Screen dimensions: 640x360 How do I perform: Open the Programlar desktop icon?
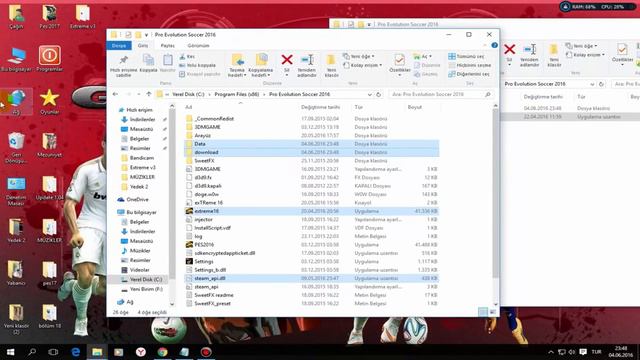click(49, 58)
